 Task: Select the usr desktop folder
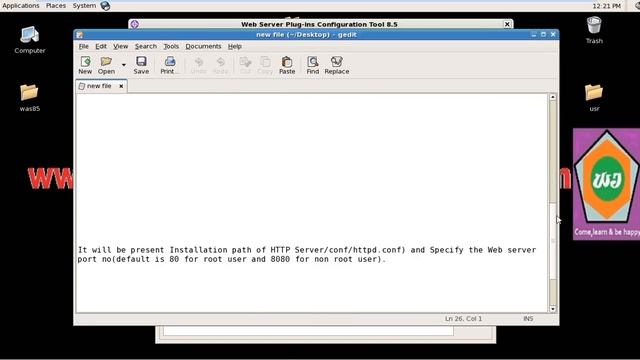click(594, 98)
